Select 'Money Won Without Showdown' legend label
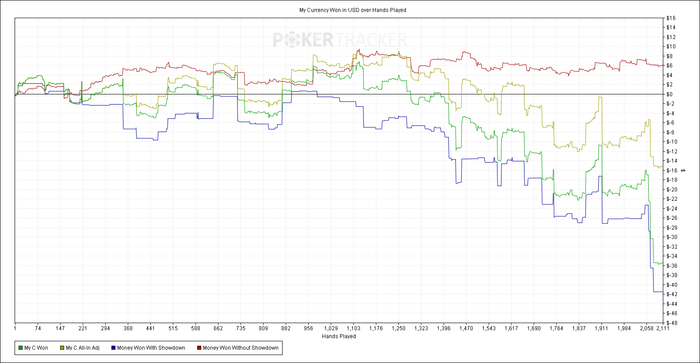The width and height of the screenshot is (700, 363). click(241, 348)
